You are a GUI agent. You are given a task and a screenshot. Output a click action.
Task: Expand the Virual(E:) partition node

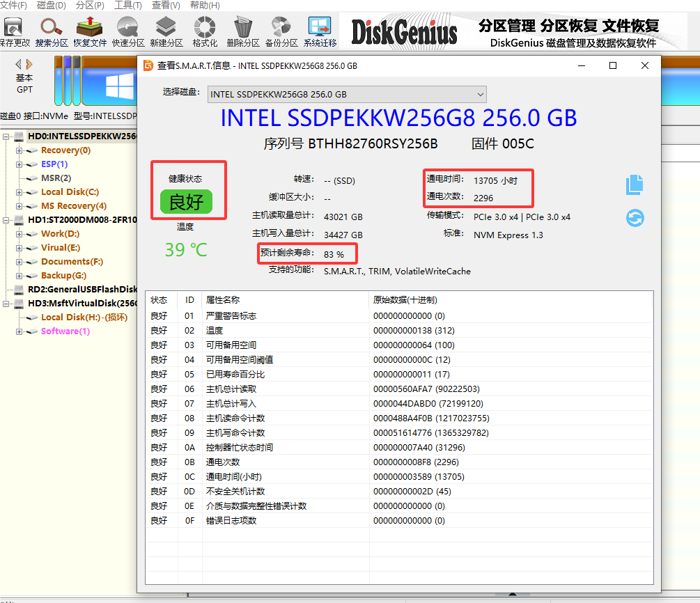click(x=20, y=248)
